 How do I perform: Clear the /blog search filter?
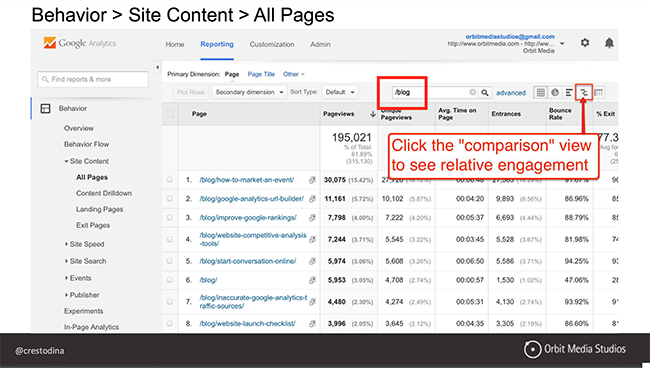point(472,92)
